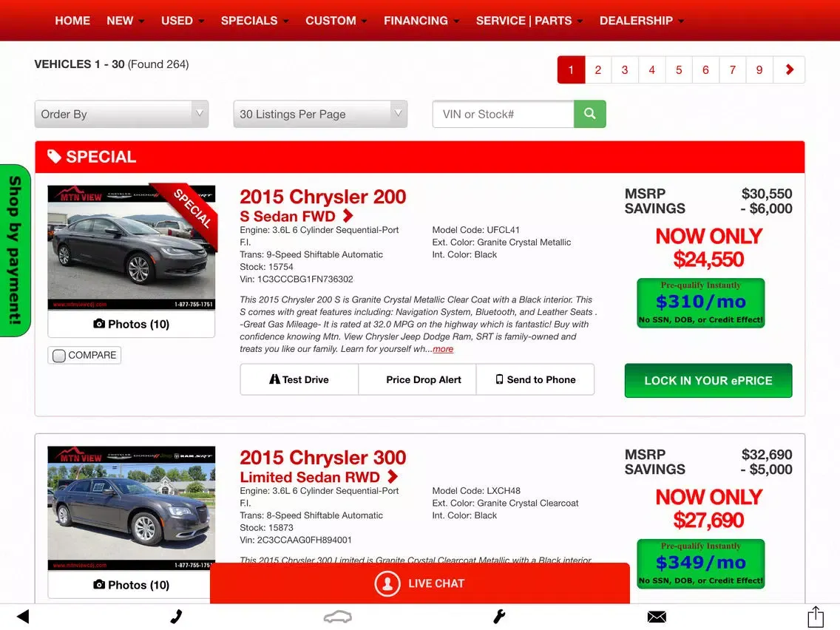840x630 pixels.
Task: Click Vin: 1C3CCCBG1FN736302 text
Action: pos(297,279)
